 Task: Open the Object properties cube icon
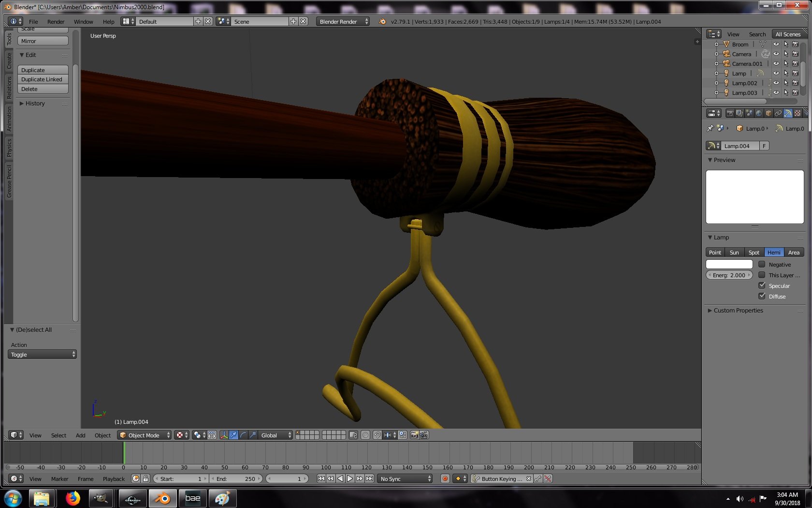tap(768, 113)
